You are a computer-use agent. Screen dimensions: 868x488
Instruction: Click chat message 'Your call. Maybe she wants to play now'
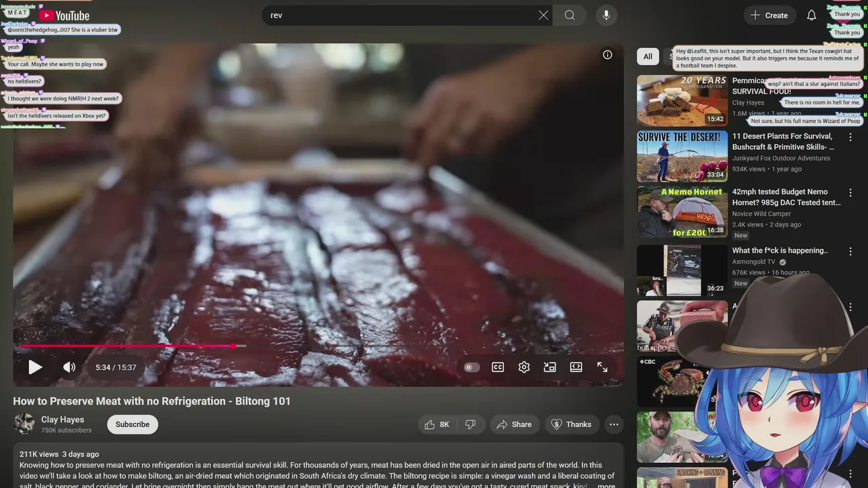[x=56, y=64]
